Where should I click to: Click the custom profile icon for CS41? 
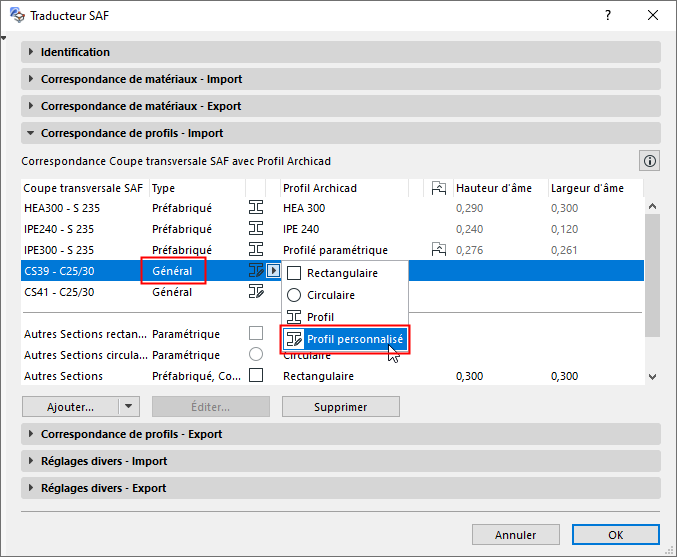click(x=255, y=291)
